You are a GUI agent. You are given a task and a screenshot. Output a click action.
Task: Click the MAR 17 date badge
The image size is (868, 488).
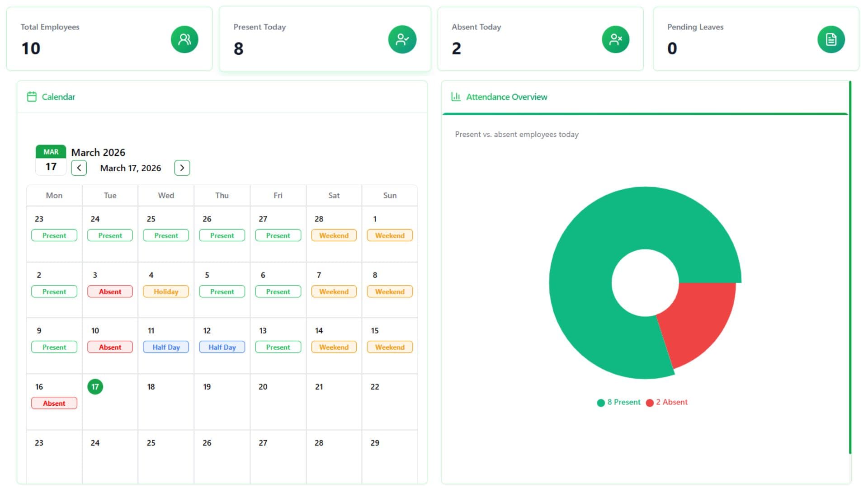pos(51,160)
